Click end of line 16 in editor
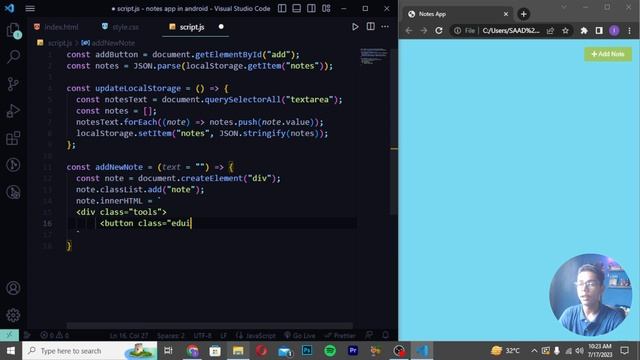 (x=192, y=223)
